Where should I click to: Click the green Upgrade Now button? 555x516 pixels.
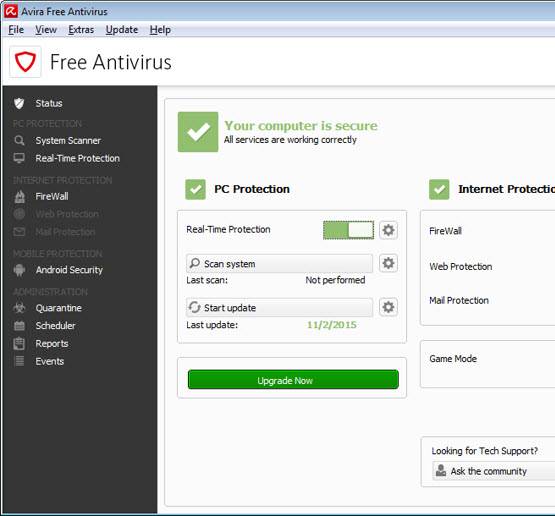click(x=293, y=380)
